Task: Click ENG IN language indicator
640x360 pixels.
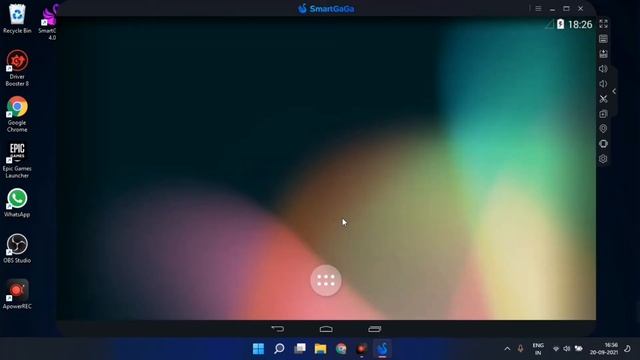Action: (538, 349)
